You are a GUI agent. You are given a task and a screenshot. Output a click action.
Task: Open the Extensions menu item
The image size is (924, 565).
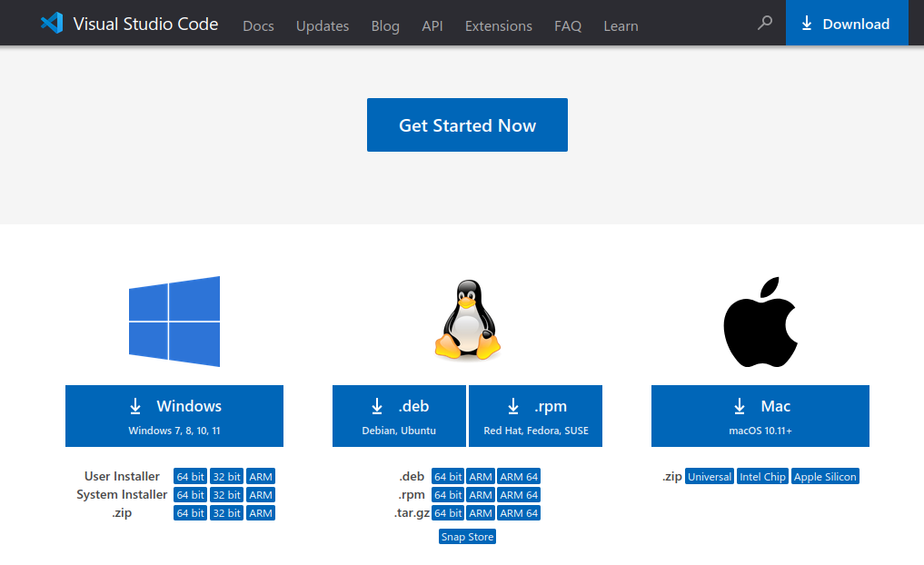click(x=499, y=26)
